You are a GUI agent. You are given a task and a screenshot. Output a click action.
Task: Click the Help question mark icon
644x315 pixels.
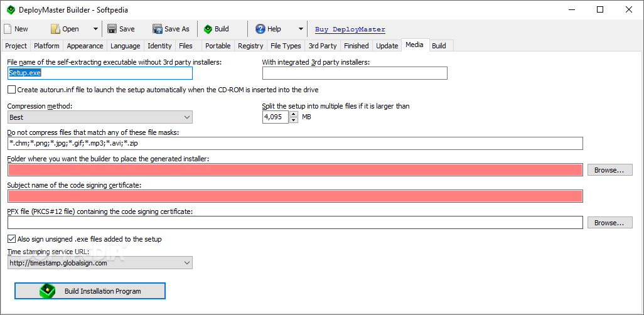click(260, 29)
